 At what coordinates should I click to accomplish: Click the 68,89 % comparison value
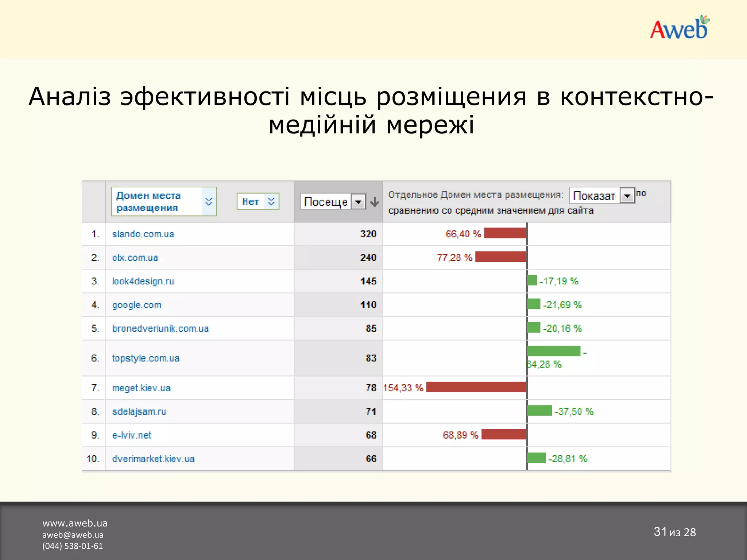[461, 435]
